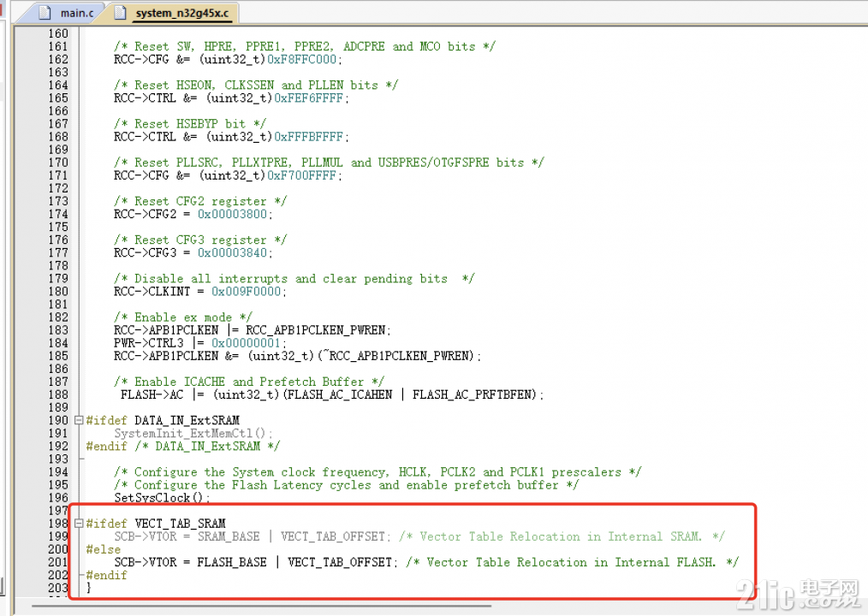Click the Flash Latency cycles comment
This screenshot has width=868, height=616.
(x=346, y=485)
